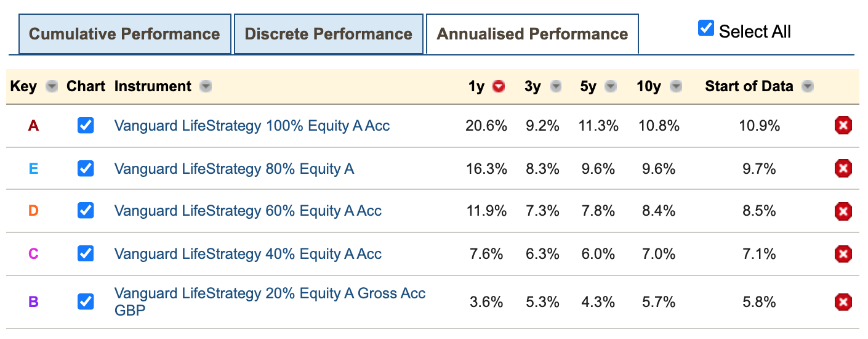868x339 pixels.
Task: Untick chart checkbox for 100% Equity
Action: pyautogui.click(x=86, y=126)
